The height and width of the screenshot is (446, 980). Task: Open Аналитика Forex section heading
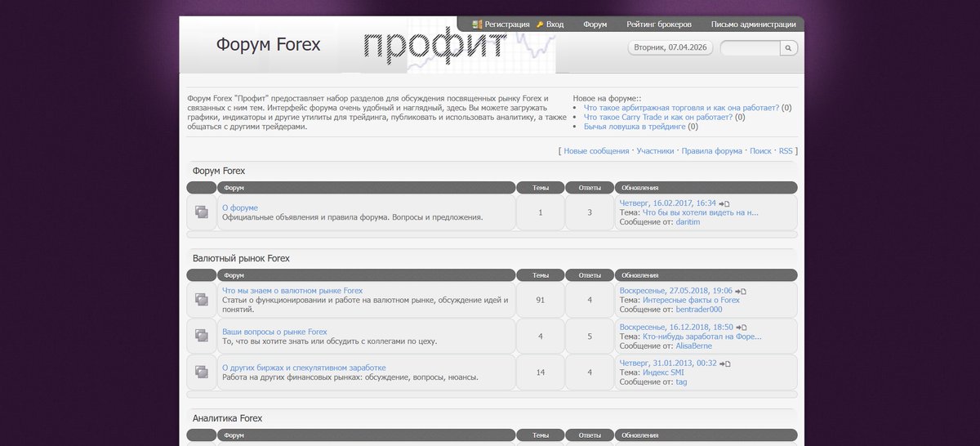[228, 418]
